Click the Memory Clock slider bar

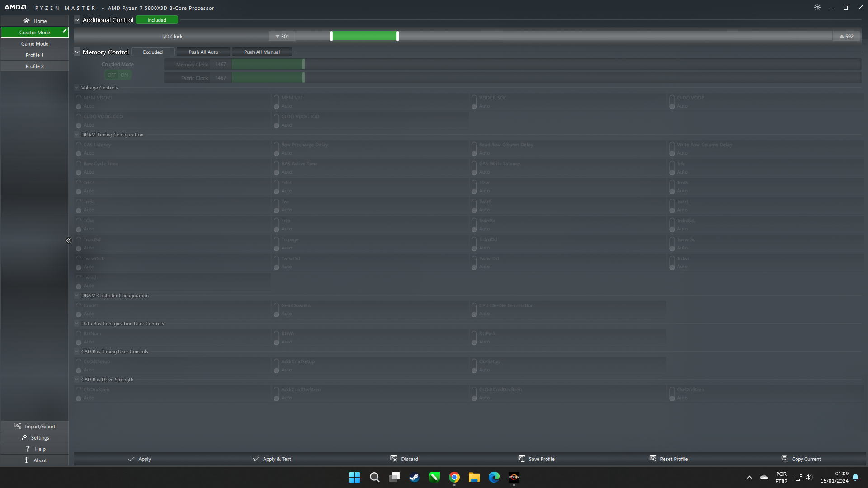click(x=546, y=64)
